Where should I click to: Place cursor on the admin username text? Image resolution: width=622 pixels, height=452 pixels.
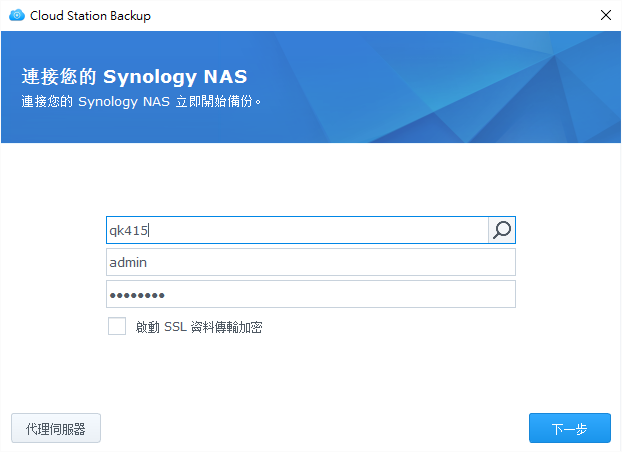click(128, 262)
